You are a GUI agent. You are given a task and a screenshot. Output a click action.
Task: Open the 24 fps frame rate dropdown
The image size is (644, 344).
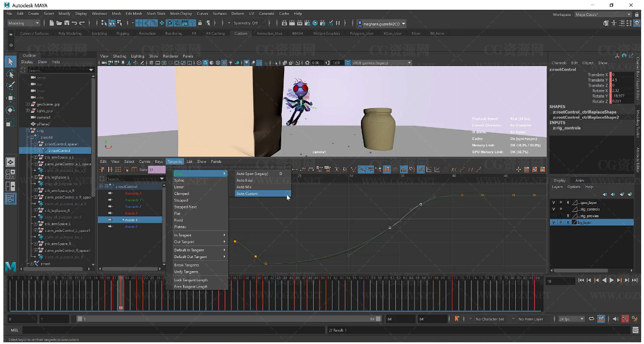(x=572, y=319)
